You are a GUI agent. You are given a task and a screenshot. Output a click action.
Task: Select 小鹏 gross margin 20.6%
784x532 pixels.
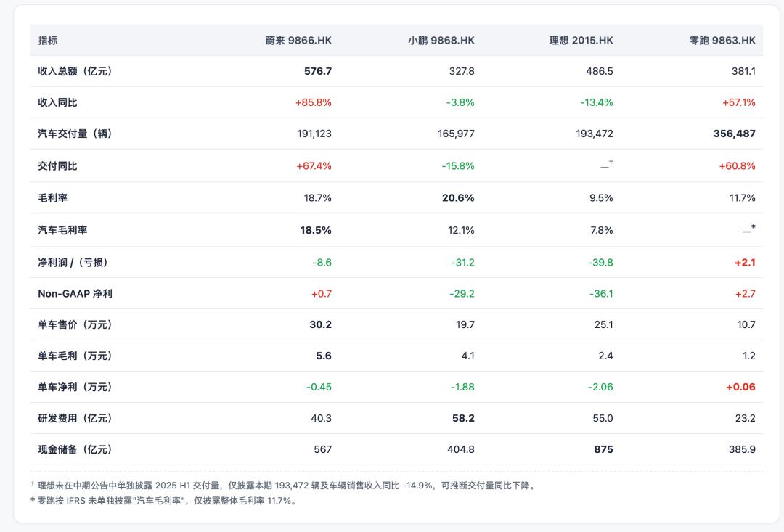[x=458, y=198]
